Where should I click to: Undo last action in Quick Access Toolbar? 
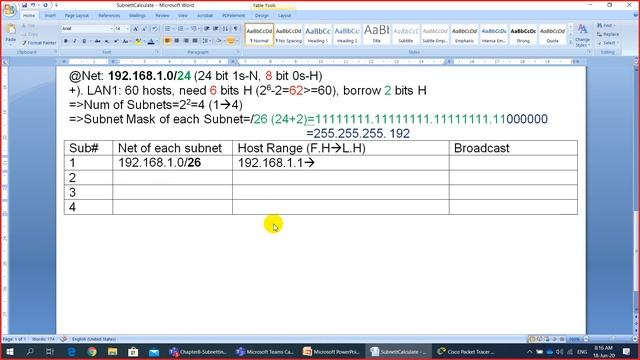click(x=33, y=5)
